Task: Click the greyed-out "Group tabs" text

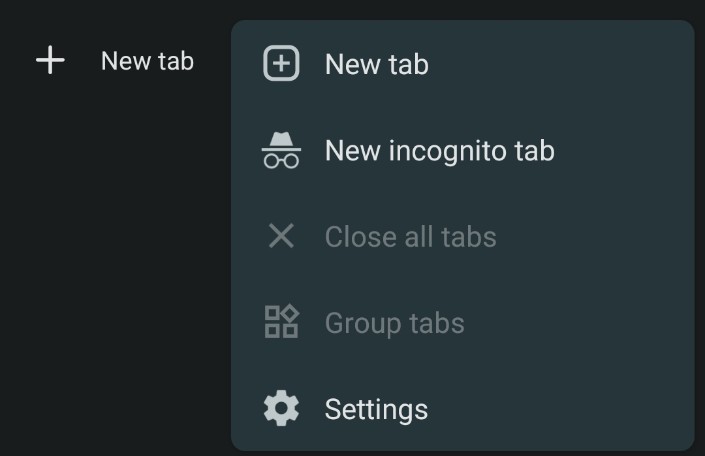Action: coord(394,323)
